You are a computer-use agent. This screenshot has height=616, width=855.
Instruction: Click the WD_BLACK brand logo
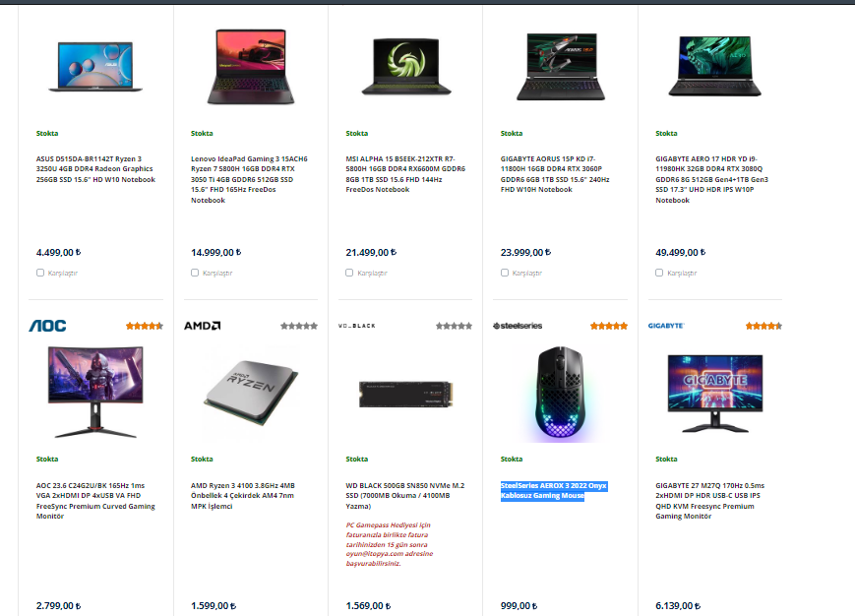(x=356, y=326)
